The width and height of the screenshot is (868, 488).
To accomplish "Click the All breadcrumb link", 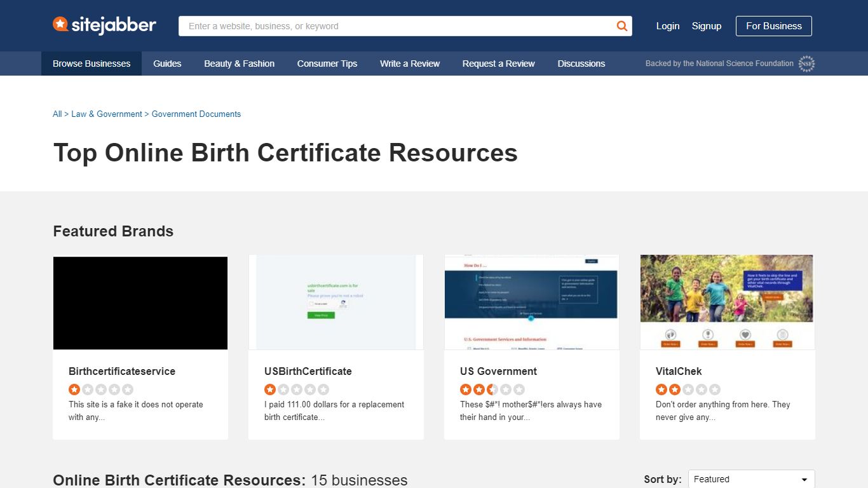I will pos(57,114).
